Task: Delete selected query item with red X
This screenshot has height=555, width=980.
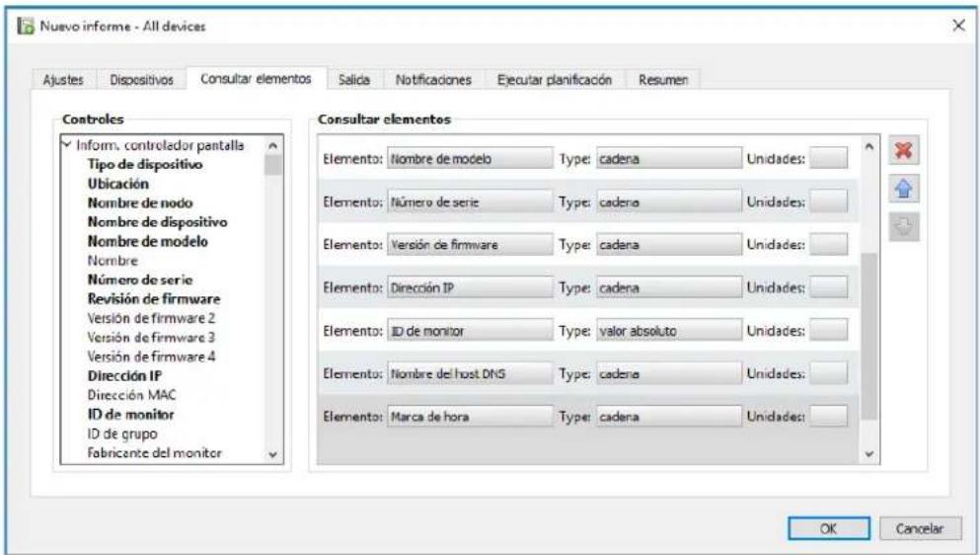Action: [x=904, y=150]
